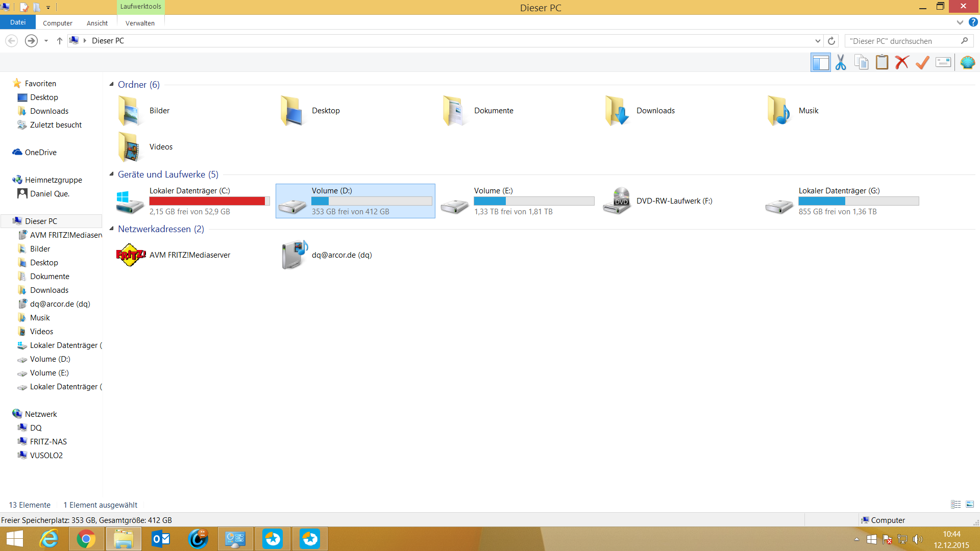The width and height of the screenshot is (980, 551).
Task: Open the address bar history dropdown
Action: pyautogui.click(x=818, y=41)
